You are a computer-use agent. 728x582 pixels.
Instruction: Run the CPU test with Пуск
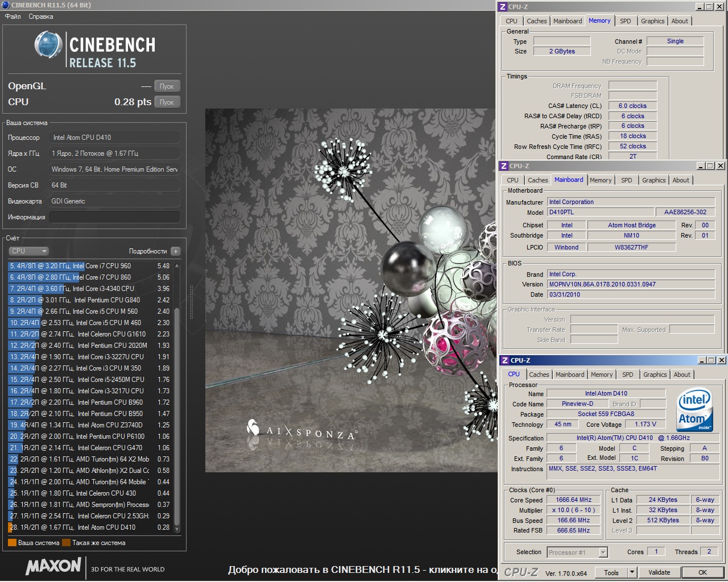(167, 102)
